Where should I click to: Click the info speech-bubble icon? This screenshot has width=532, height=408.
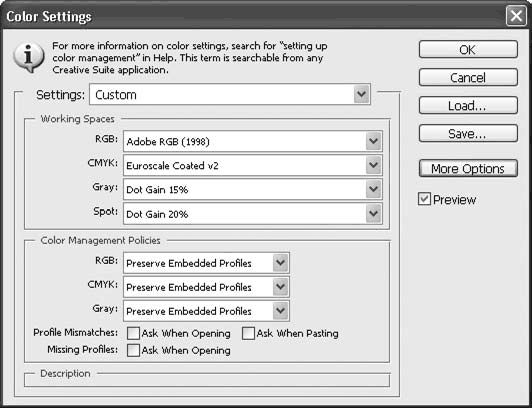pos(28,57)
